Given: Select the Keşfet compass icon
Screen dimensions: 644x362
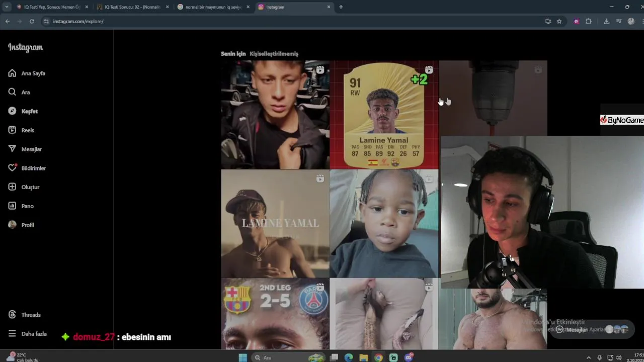Looking at the screenshot, I should [12, 111].
